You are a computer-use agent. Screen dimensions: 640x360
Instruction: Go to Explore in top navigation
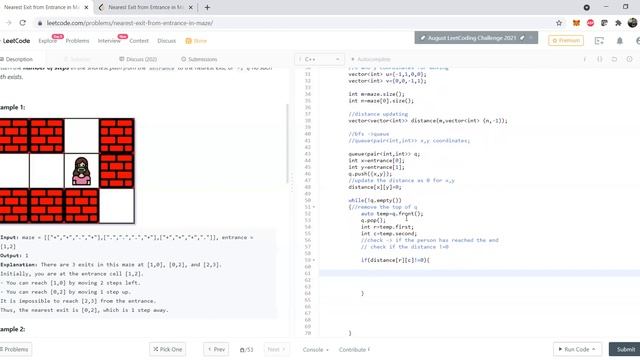coord(47,41)
